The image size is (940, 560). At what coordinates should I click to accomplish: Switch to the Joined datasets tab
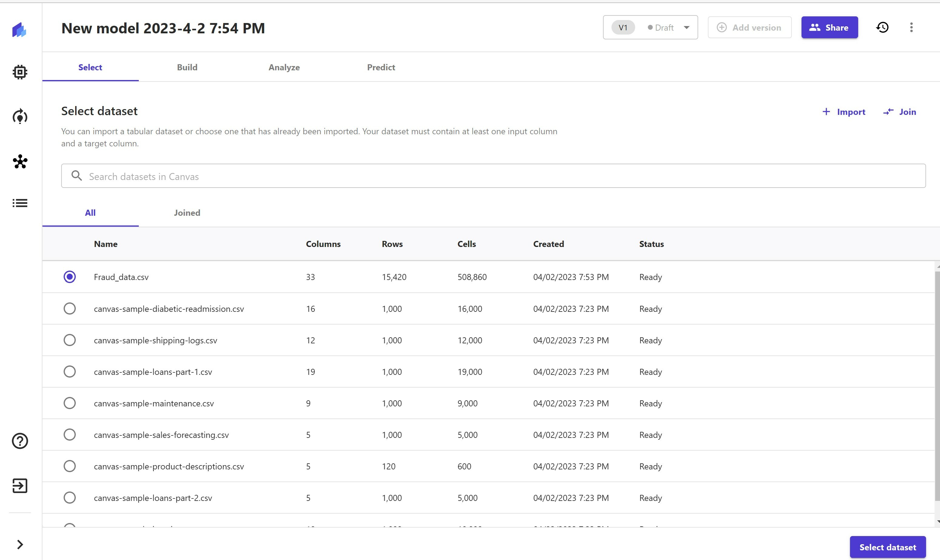[x=187, y=213]
